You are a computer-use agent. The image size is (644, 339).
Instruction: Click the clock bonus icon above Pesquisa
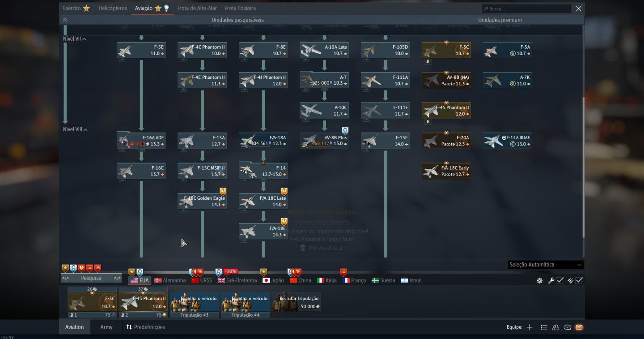(81, 268)
